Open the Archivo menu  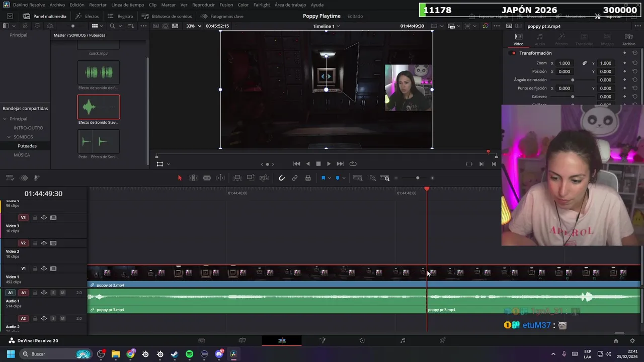(57, 5)
